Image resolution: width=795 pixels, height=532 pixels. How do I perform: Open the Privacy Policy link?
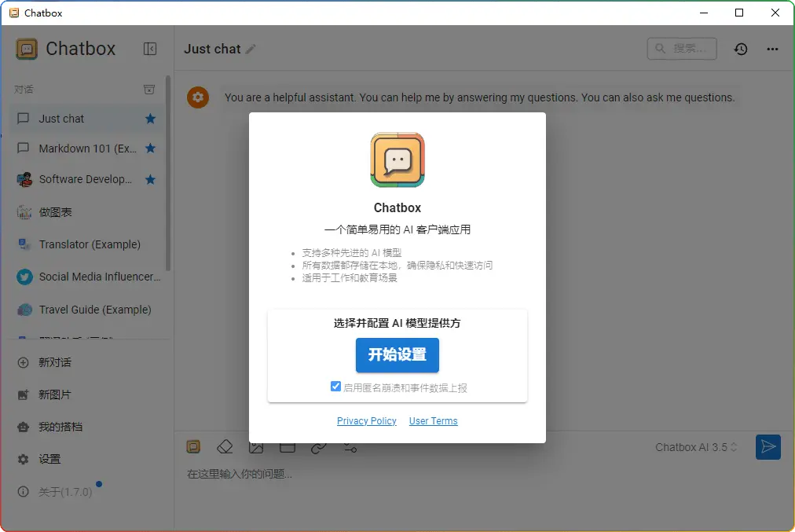[x=367, y=421]
